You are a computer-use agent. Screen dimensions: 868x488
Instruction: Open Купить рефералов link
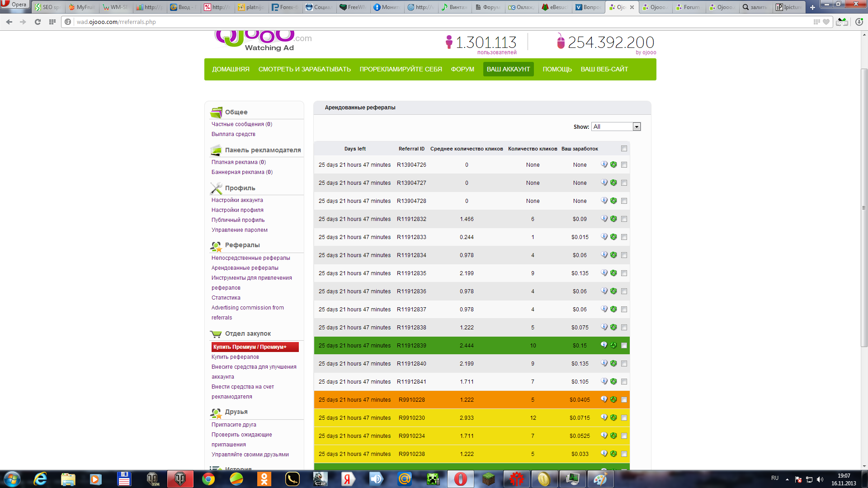[235, 357]
